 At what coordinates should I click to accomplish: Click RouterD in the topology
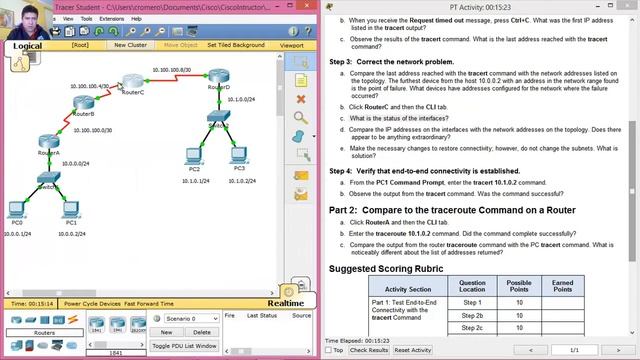(219, 76)
